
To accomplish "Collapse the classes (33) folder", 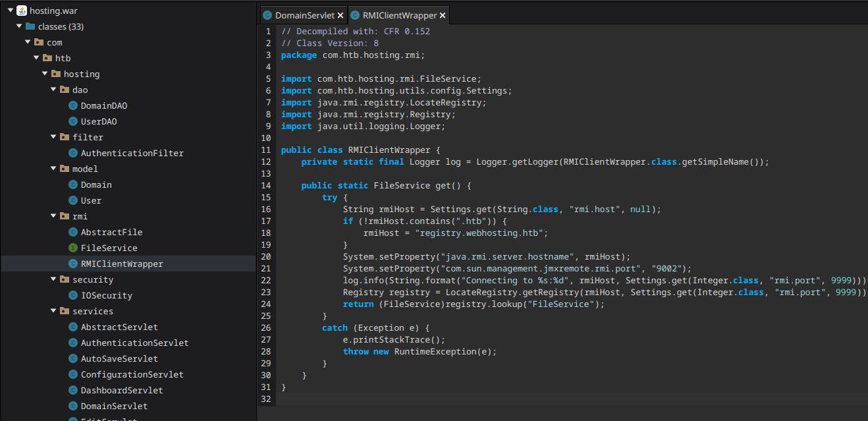I will pyautogui.click(x=19, y=26).
